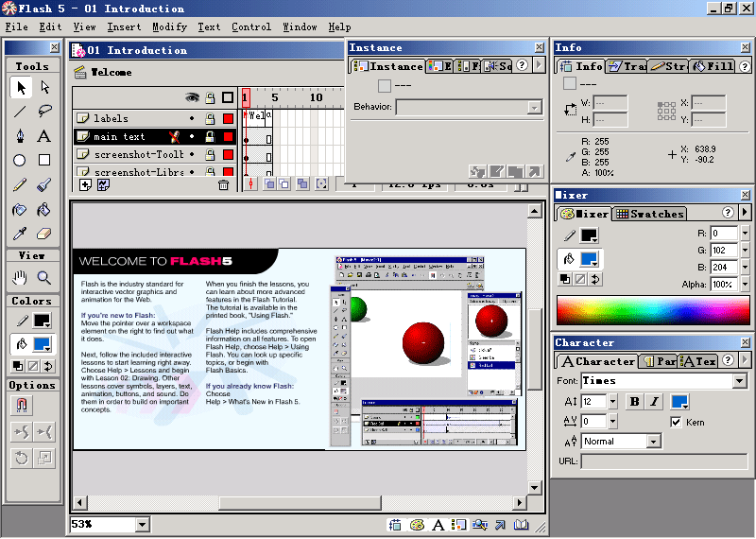Click Swap Colors button in Mixer
The height and width of the screenshot is (539, 756).
click(x=596, y=279)
